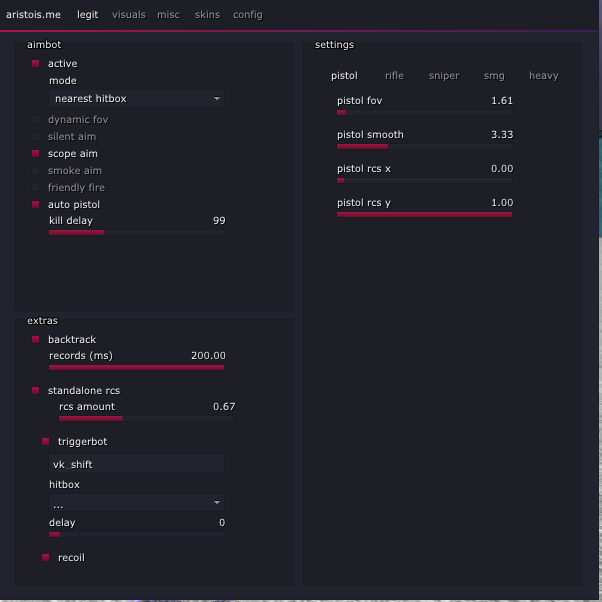Image resolution: width=602 pixels, height=602 pixels.
Task: Select the smg weapon tab
Action: pos(494,76)
